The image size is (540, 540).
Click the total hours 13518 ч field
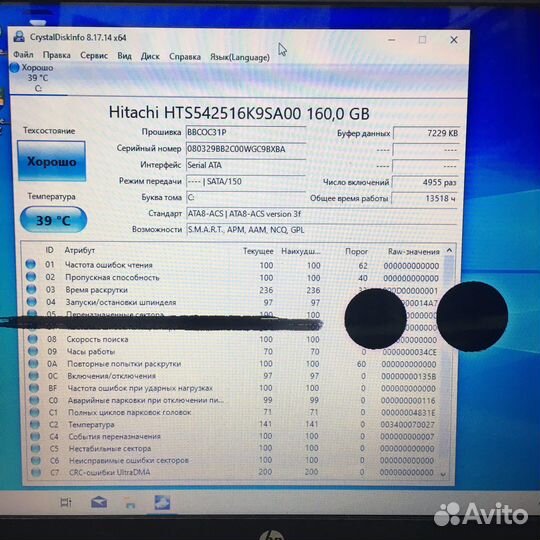click(x=424, y=198)
